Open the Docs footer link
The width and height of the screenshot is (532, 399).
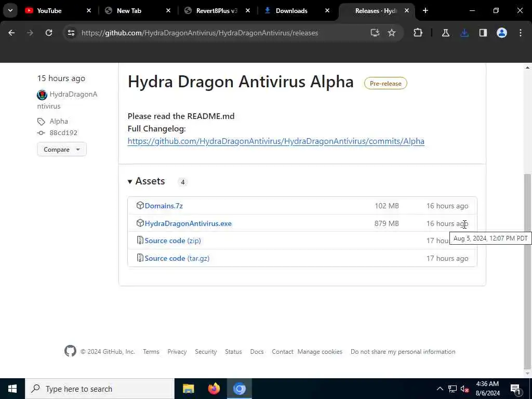257,352
